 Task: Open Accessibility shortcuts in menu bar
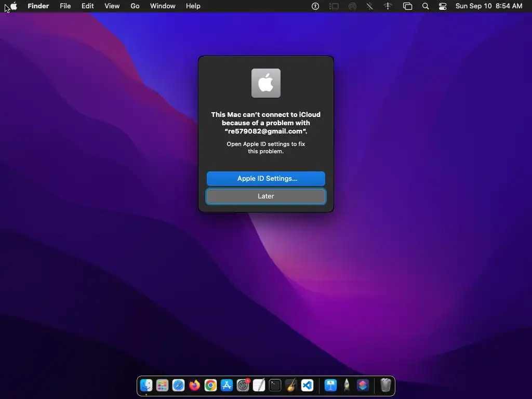coord(315,6)
